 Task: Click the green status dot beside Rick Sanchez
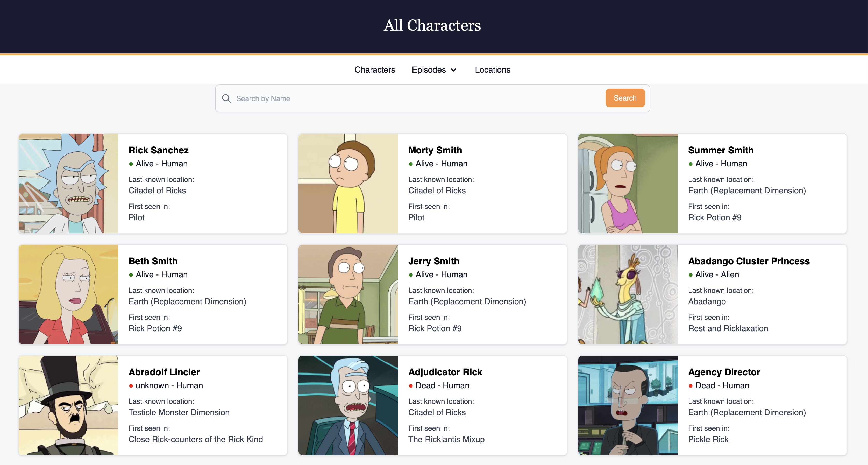131,164
